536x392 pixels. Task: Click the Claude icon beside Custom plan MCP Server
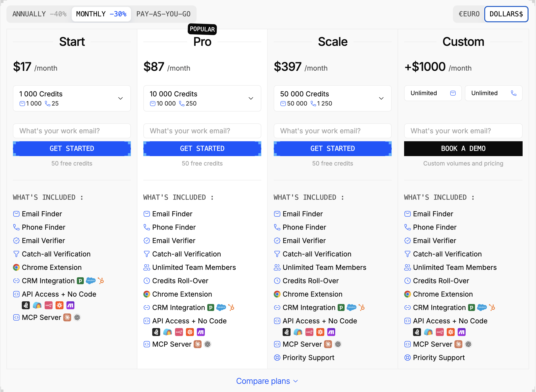click(458, 344)
